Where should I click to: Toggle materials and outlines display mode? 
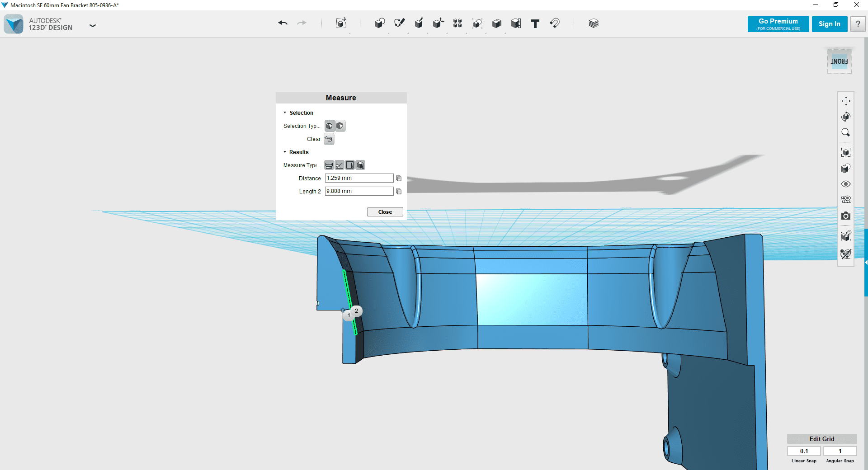click(x=846, y=168)
